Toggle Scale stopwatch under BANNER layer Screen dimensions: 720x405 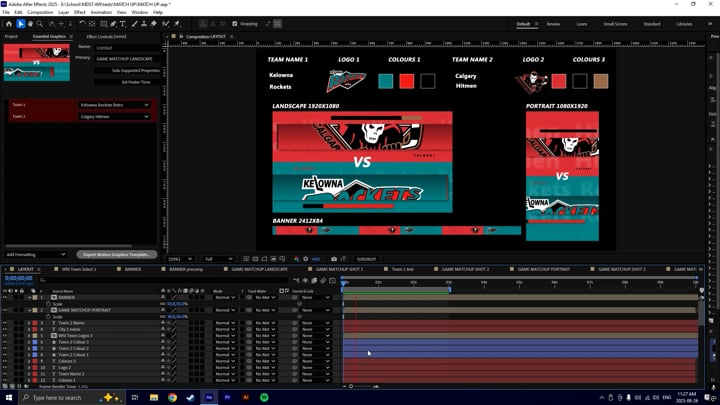[48, 304]
